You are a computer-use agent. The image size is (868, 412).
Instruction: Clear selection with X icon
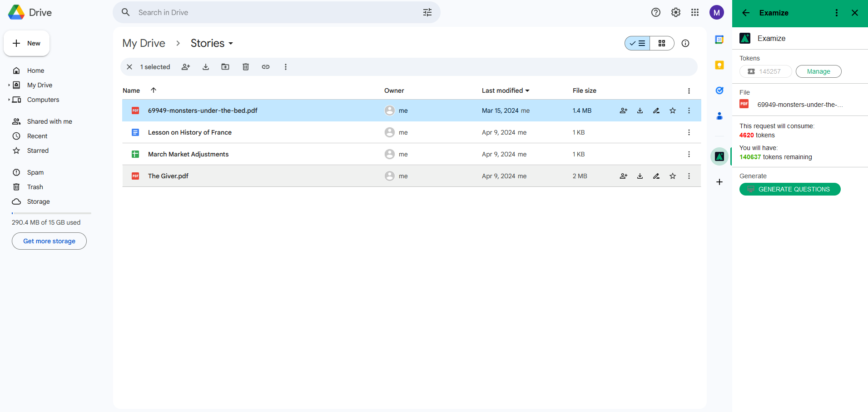[x=129, y=67]
